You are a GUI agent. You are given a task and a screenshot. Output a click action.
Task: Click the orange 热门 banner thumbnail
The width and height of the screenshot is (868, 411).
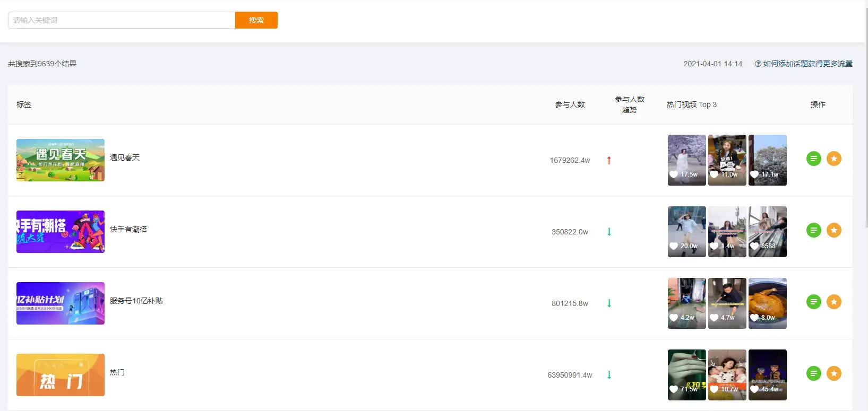[61, 375]
